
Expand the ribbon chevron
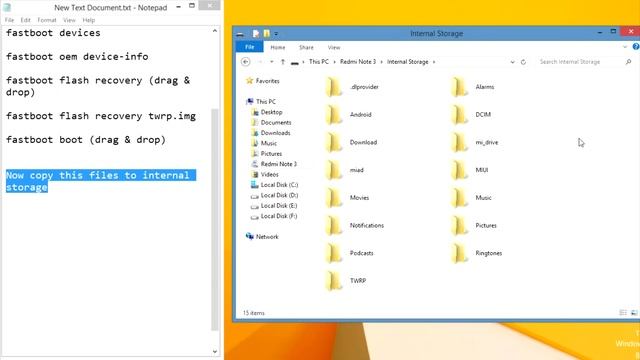tap(624, 47)
